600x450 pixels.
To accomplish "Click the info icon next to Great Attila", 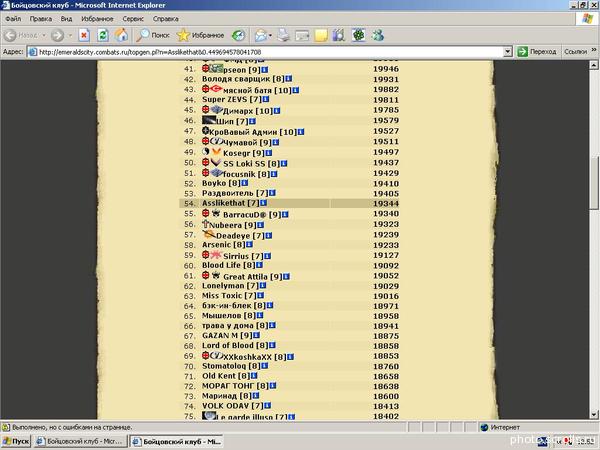I will (287, 276).
